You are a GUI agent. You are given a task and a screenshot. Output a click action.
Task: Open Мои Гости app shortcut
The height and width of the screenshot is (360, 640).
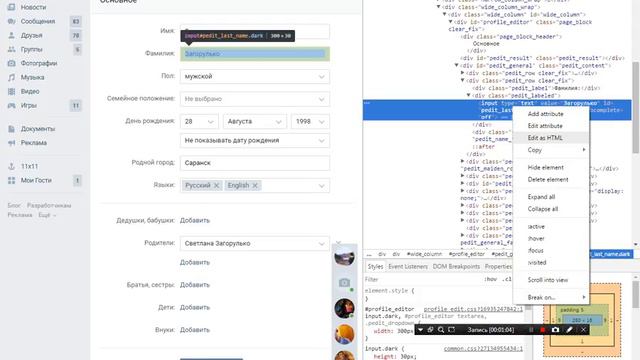(x=36, y=180)
